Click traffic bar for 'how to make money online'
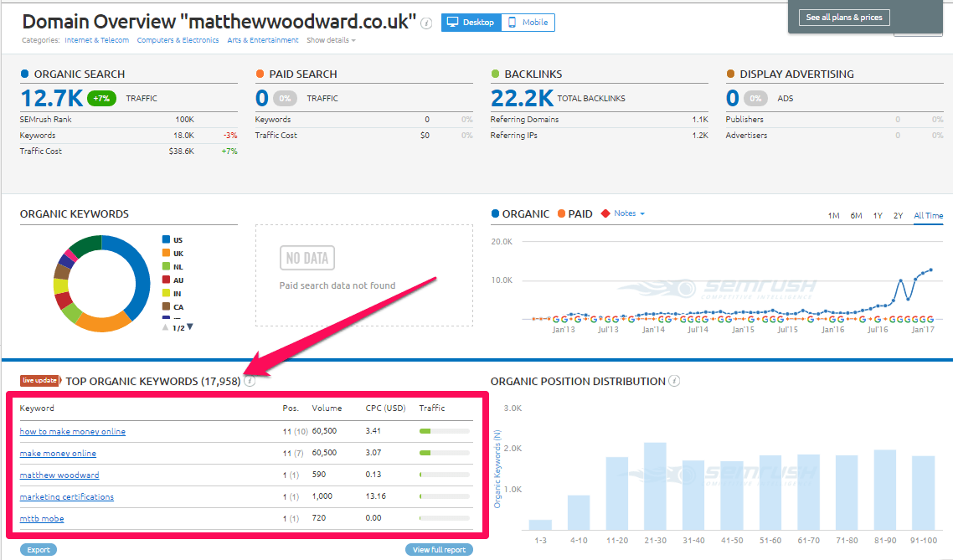Screen dimensions: 953x560 [445, 431]
